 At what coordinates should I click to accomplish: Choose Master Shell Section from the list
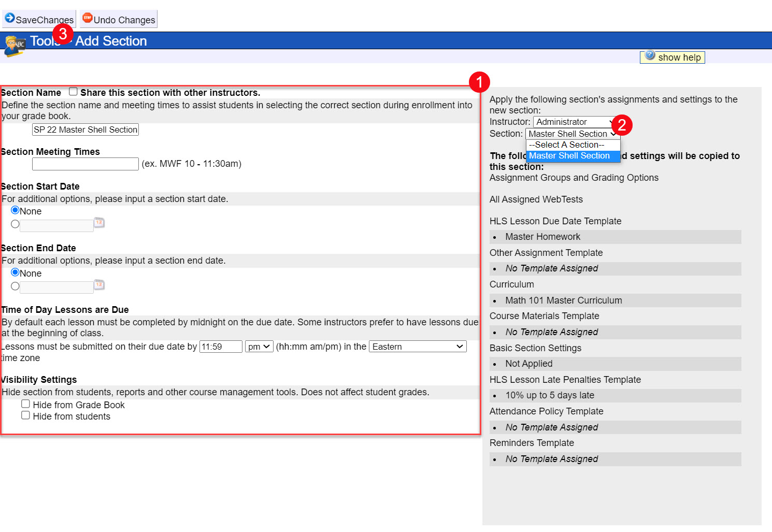point(569,156)
